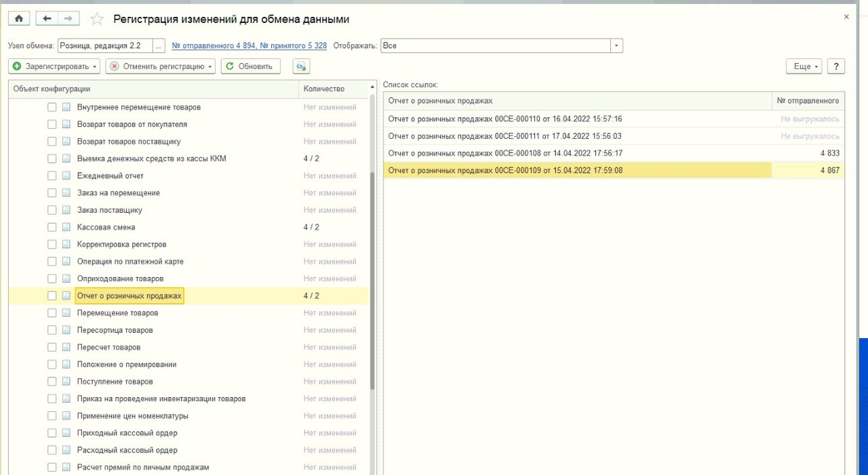Click the document icon of Поступление товаров
This screenshot has width=868, height=475.
(x=66, y=382)
